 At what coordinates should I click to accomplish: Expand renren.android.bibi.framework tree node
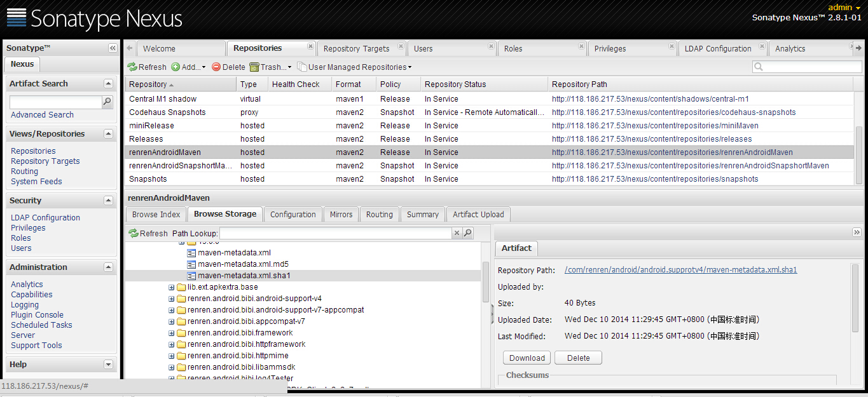[171, 333]
